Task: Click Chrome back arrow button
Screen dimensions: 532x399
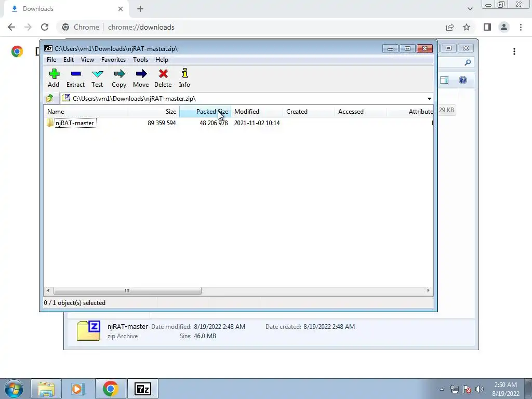Action: pos(11,27)
